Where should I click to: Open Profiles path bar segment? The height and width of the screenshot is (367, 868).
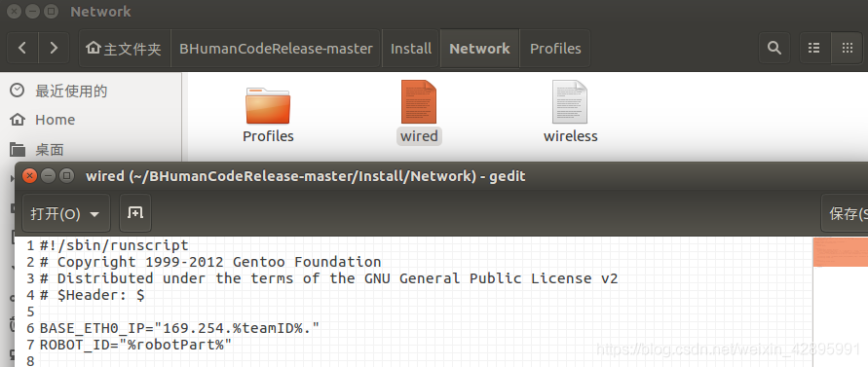(555, 48)
